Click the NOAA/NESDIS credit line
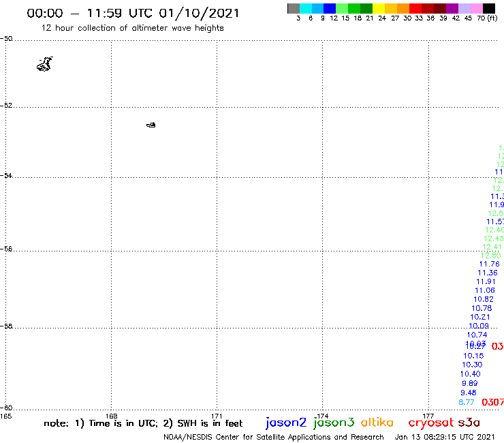 274,437
